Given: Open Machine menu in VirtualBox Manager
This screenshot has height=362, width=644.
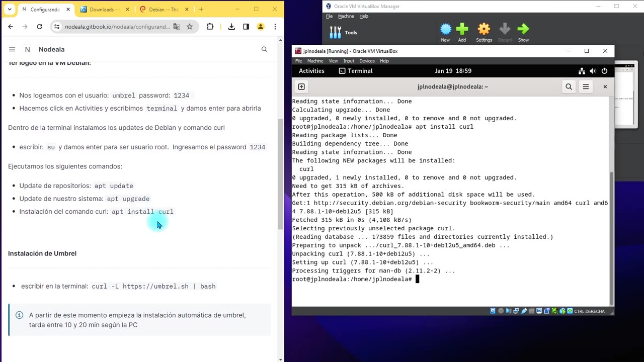Looking at the screenshot, I should (x=346, y=16).
